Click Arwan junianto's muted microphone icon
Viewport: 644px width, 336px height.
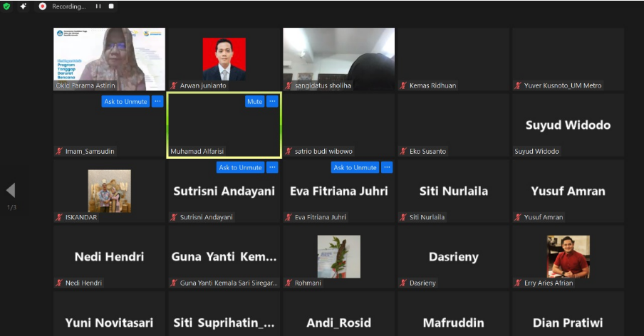tap(174, 85)
